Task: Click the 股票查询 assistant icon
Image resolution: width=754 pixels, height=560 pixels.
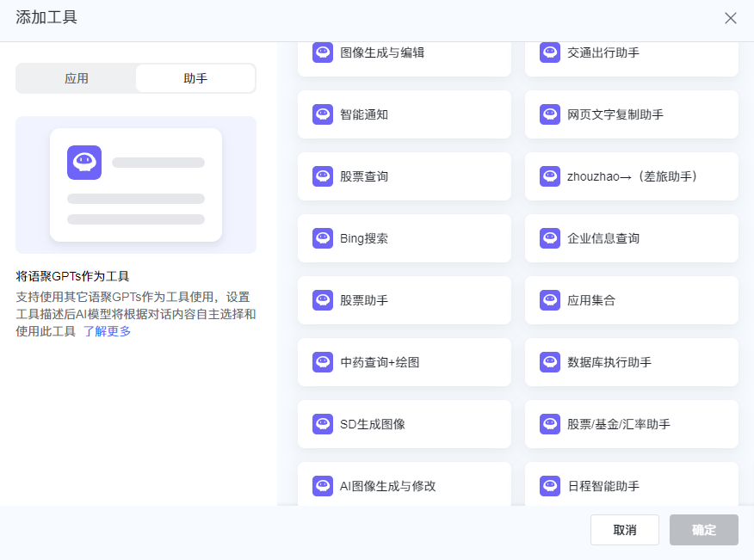Action: pos(323,176)
